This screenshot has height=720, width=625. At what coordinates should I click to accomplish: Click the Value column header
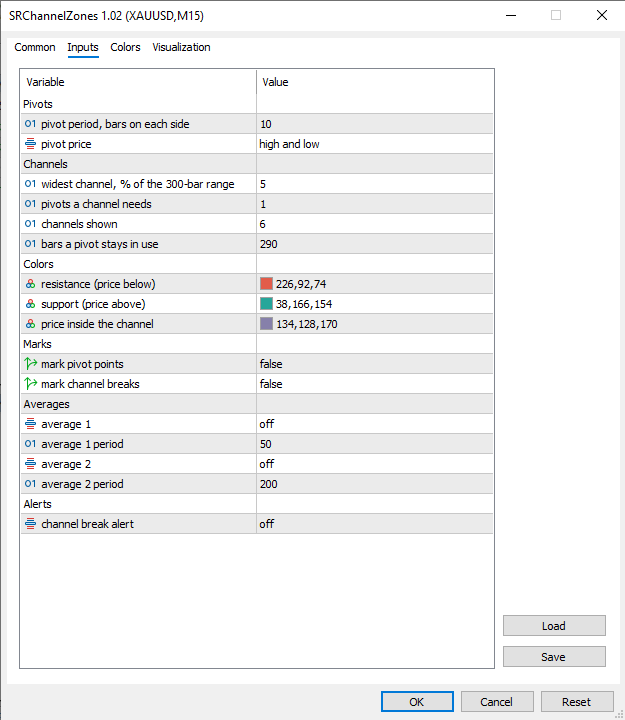click(x=375, y=82)
